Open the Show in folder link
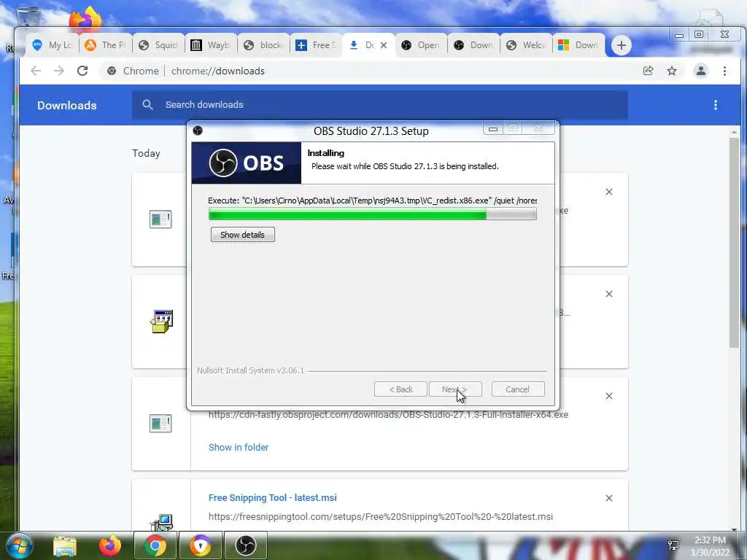 tap(239, 447)
